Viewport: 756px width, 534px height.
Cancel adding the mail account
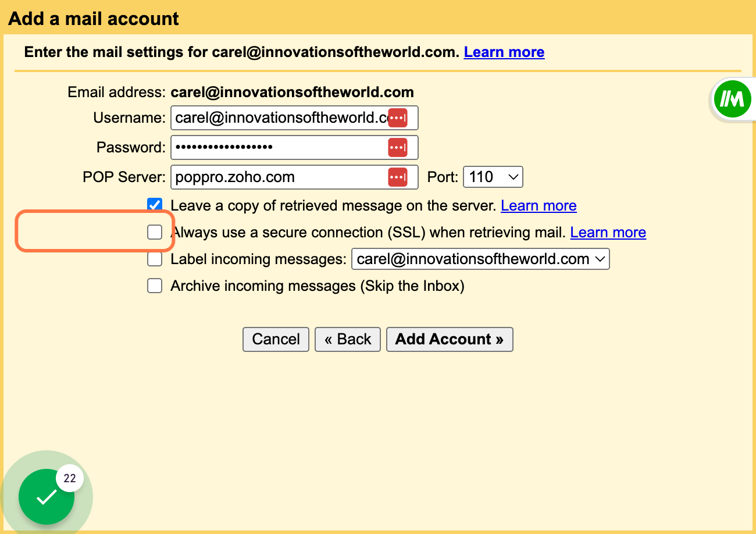point(276,339)
